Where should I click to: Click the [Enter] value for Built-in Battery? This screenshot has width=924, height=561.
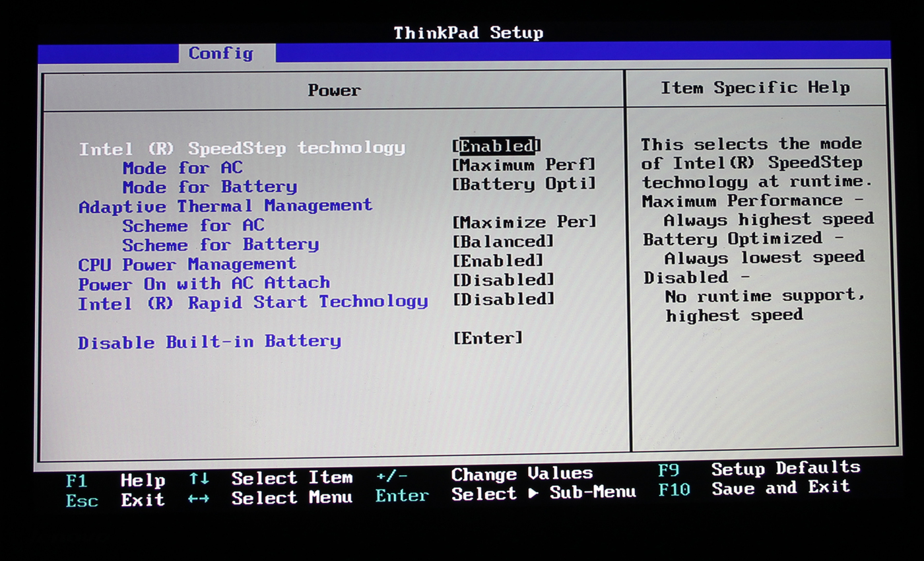click(488, 338)
